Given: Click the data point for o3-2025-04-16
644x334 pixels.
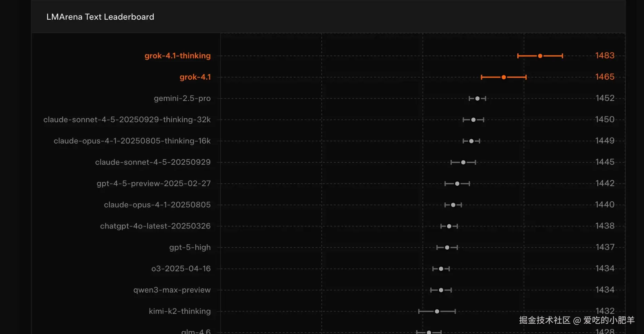Looking at the screenshot, I should click(441, 269).
